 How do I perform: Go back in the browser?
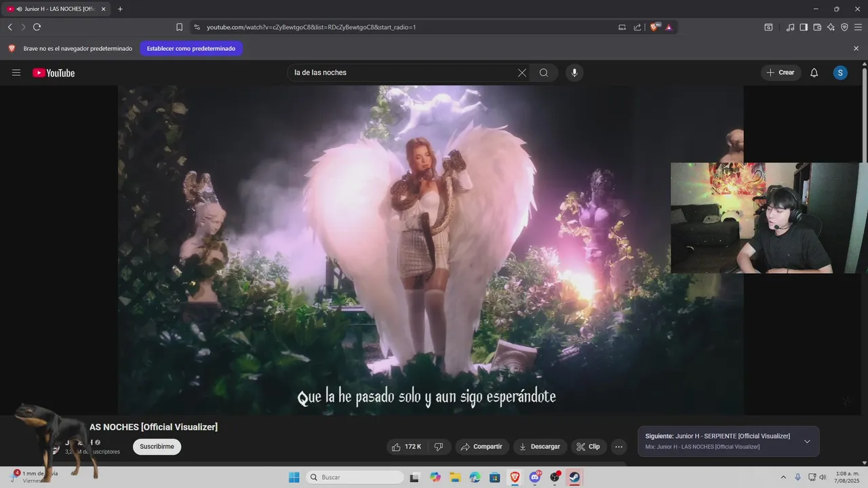(x=9, y=27)
